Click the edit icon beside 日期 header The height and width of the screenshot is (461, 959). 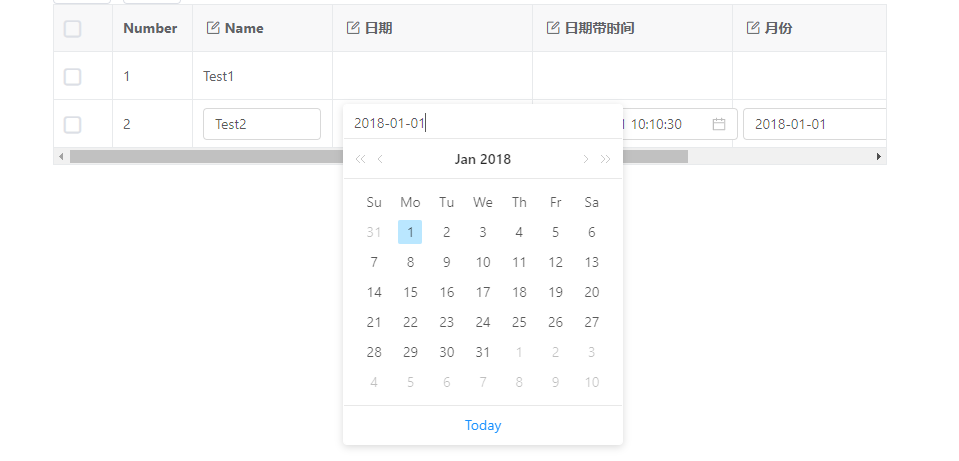pos(352,28)
